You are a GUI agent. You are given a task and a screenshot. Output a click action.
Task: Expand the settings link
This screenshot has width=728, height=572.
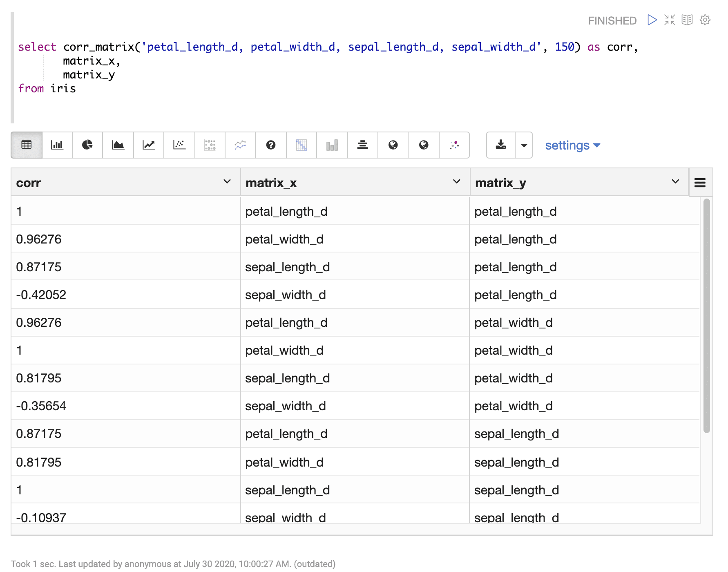click(572, 145)
